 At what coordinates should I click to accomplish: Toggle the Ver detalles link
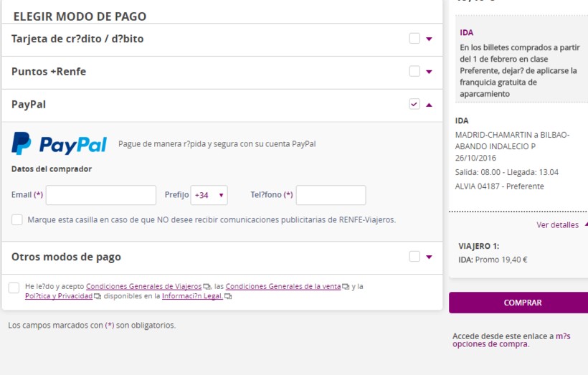coord(558,224)
